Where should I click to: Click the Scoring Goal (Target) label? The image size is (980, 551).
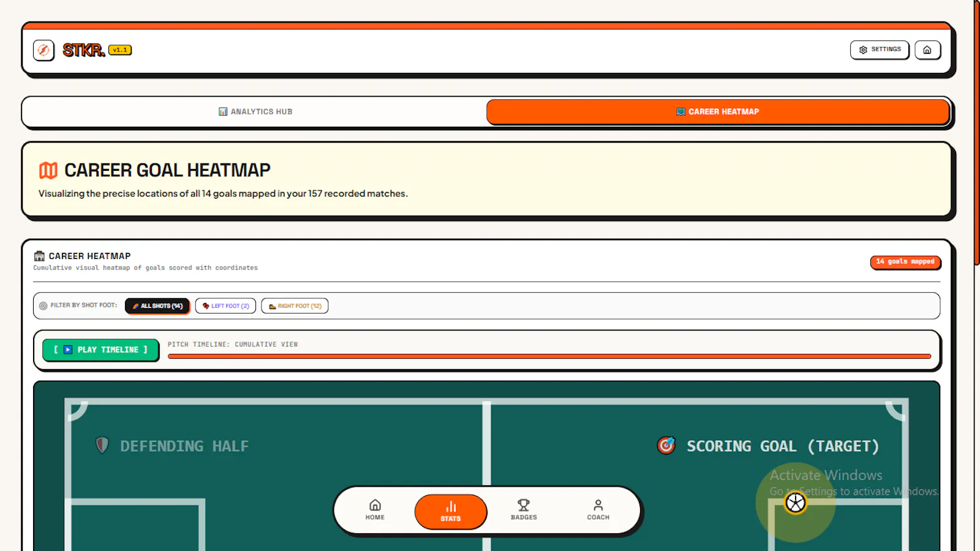783,446
